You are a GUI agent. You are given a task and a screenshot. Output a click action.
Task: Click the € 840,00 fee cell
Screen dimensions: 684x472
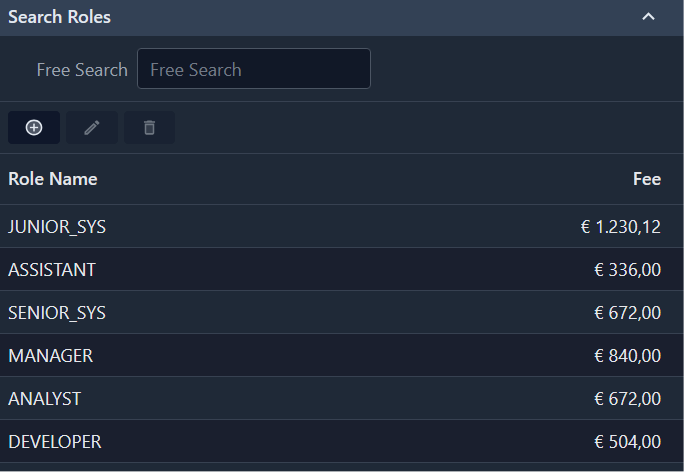click(x=627, y=356)
